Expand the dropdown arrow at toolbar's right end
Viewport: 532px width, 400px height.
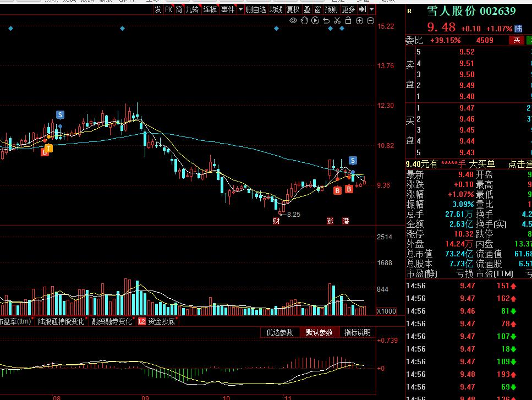[372, 9]
